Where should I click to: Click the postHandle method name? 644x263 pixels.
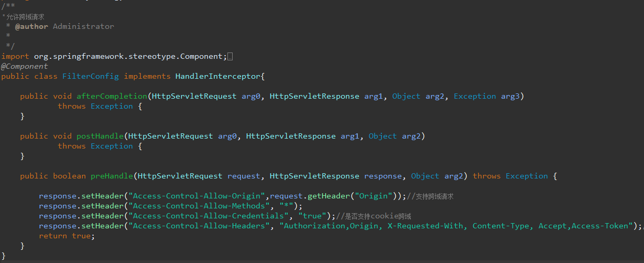point(100,136)
